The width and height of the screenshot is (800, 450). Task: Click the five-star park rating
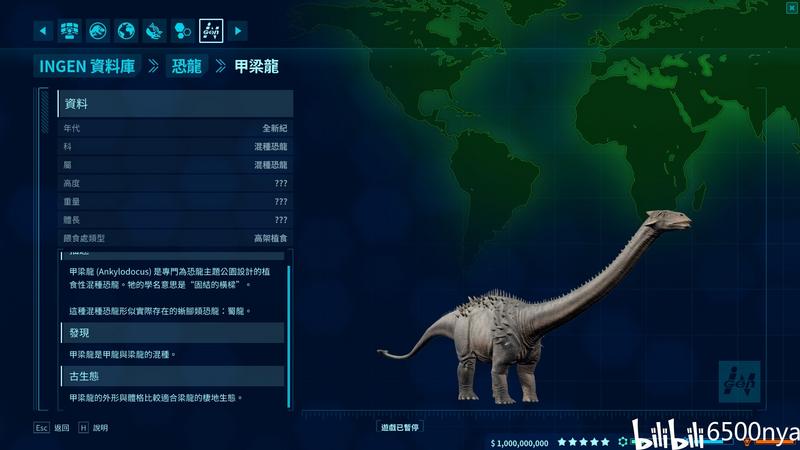pyautogui.click(x=583, y=442)
